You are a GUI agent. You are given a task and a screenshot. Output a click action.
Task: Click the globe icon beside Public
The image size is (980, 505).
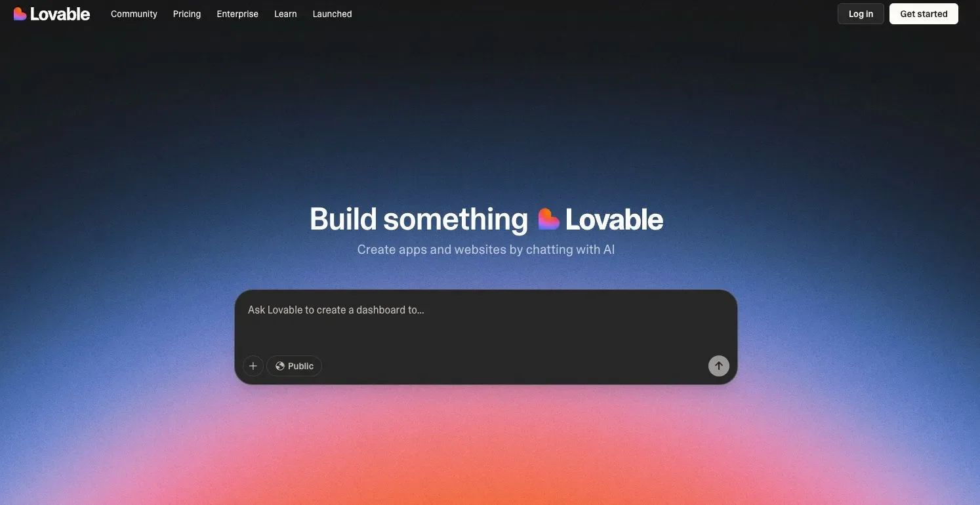point(280,366)
